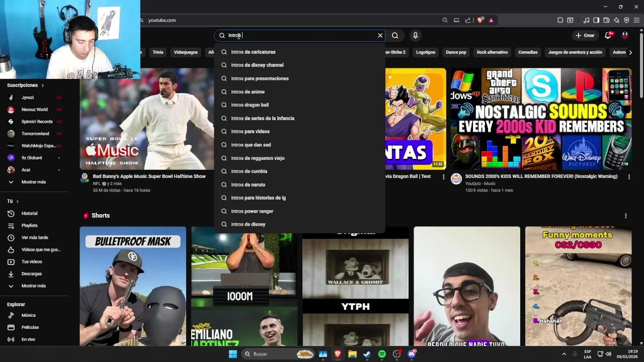
Task: Choose suggestion "intros de disney"
Action: click(x=300, y=224)
